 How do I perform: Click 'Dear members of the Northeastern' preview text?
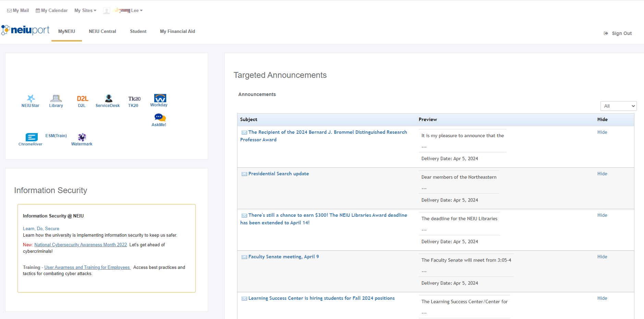tap(459, 177)
